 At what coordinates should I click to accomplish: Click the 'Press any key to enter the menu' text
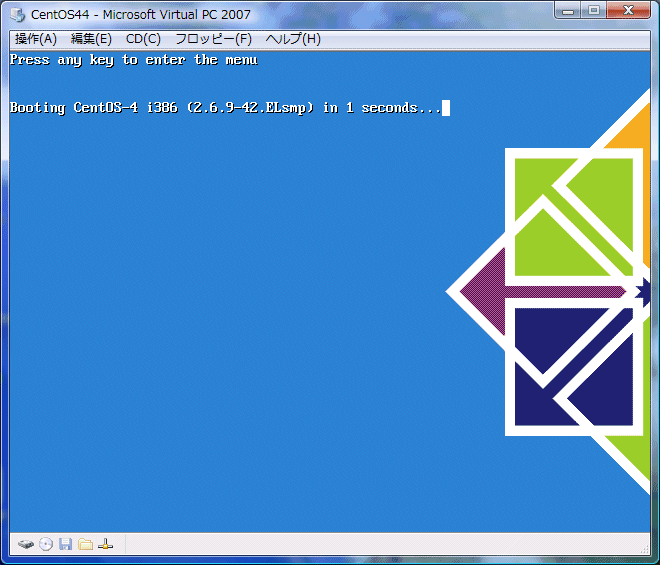coord(134,60)
